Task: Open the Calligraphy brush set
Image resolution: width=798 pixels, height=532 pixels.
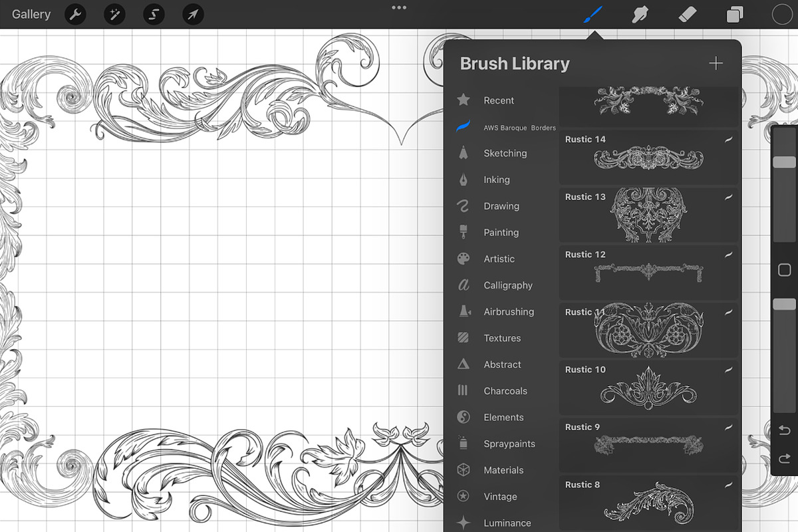Action: [507, 285]
